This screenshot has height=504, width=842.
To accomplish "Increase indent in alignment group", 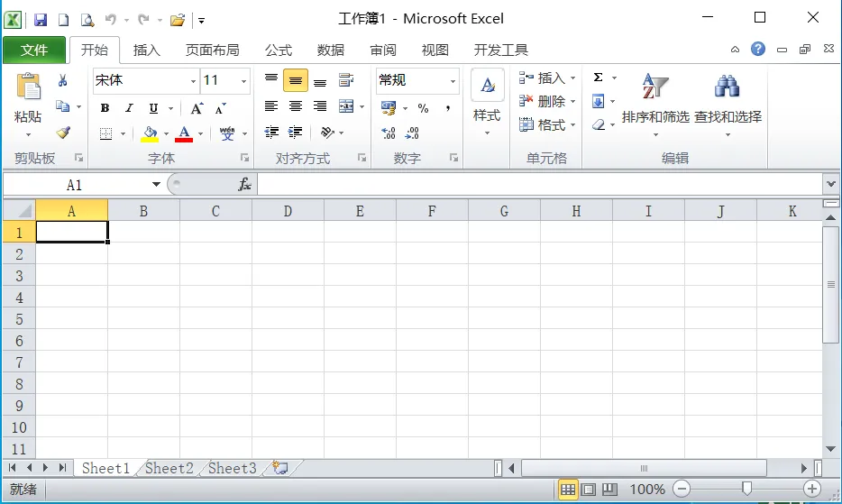I will [x=296, y=133].
